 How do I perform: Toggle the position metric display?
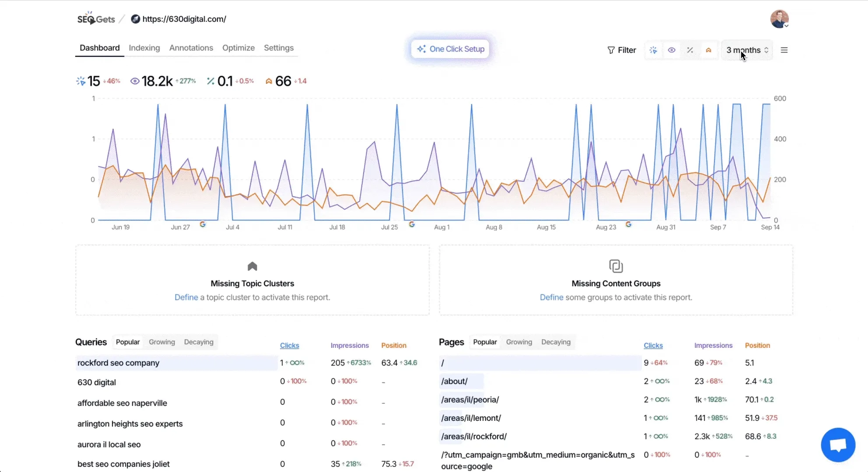708,50
